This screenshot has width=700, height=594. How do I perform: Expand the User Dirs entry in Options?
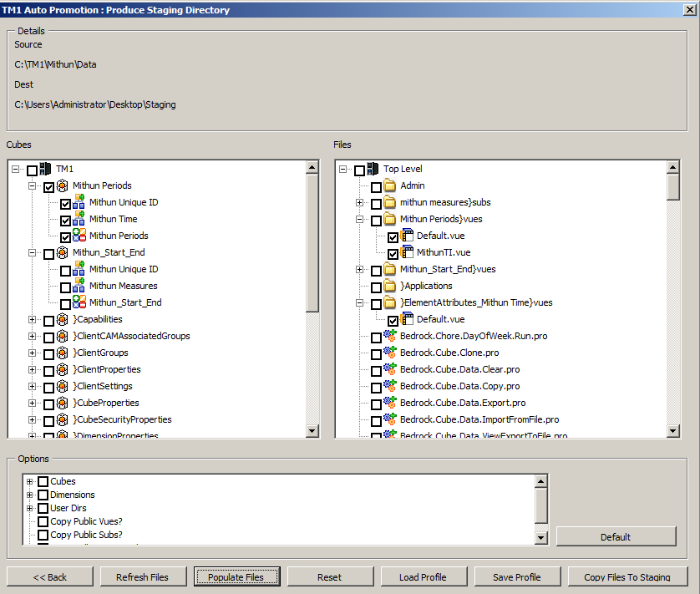29,508
